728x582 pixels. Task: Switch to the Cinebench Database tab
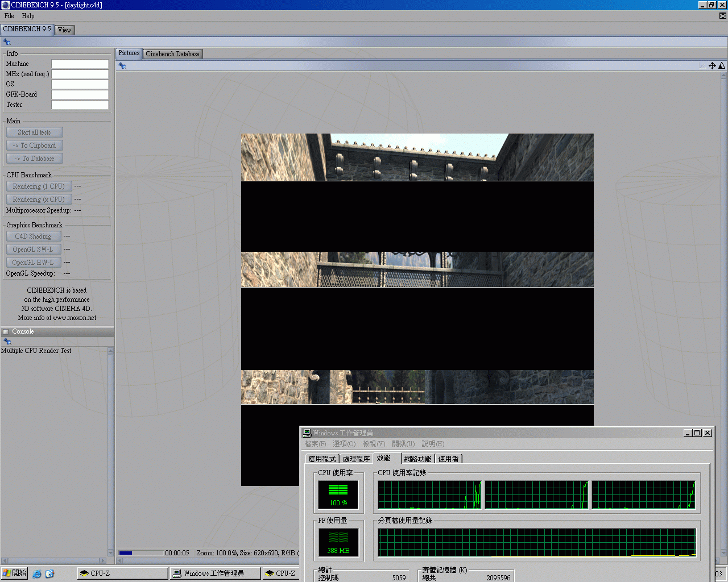pyautogui.click(x=172, y=54)
